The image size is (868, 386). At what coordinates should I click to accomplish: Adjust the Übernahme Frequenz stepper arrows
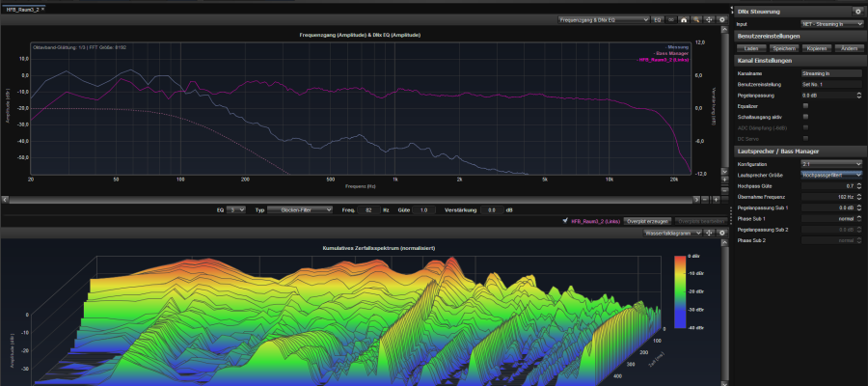point(859,197)
